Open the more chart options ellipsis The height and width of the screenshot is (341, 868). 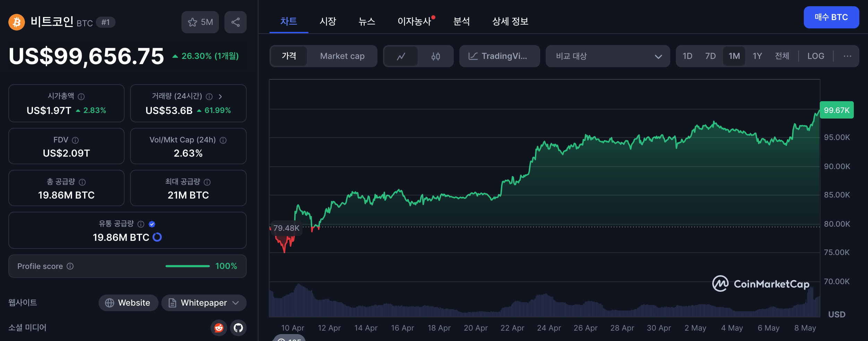coord(849,56)
